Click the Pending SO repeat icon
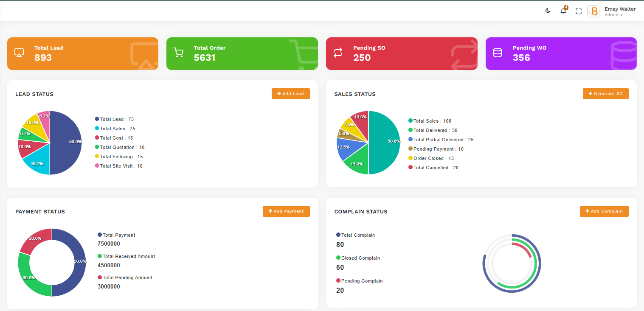 (x=337, y=53)
